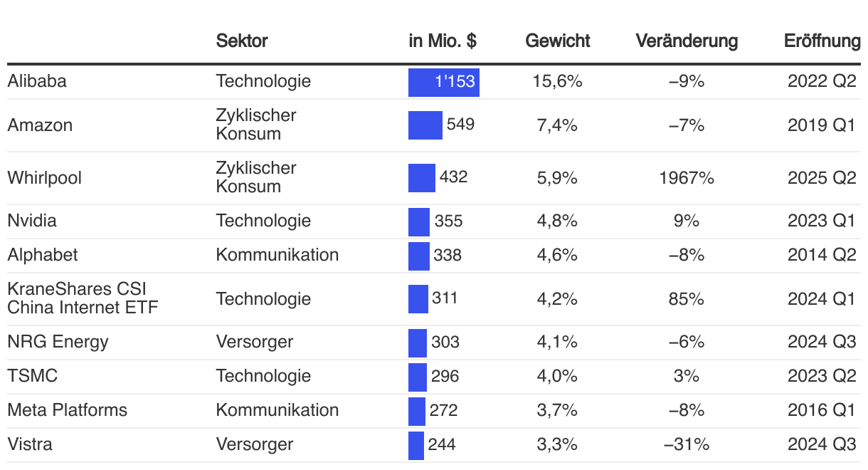The image size is (868, 470).
Task: Click Whirlpool's 1967% change value
Action: [x=687, y=178]
